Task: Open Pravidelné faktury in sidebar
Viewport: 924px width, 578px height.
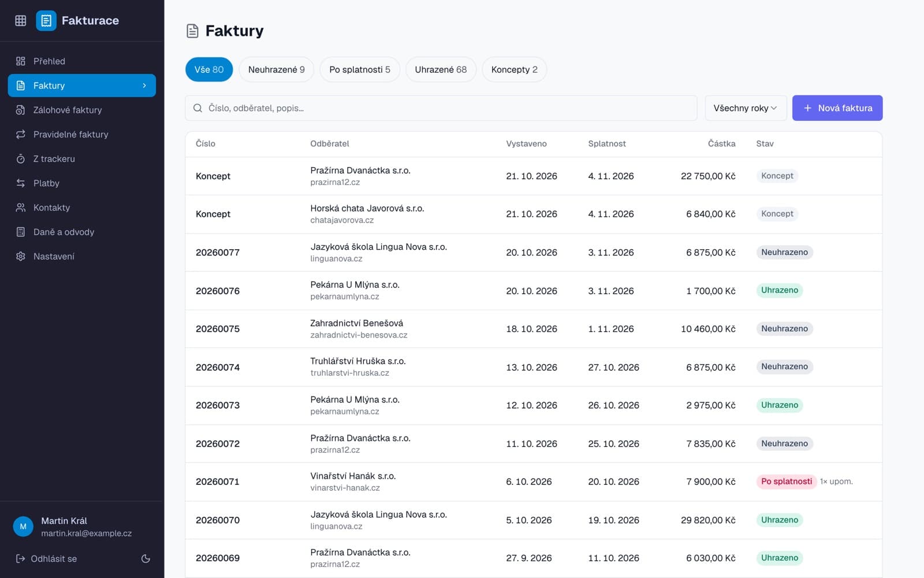Action: (x=82, y=134)
